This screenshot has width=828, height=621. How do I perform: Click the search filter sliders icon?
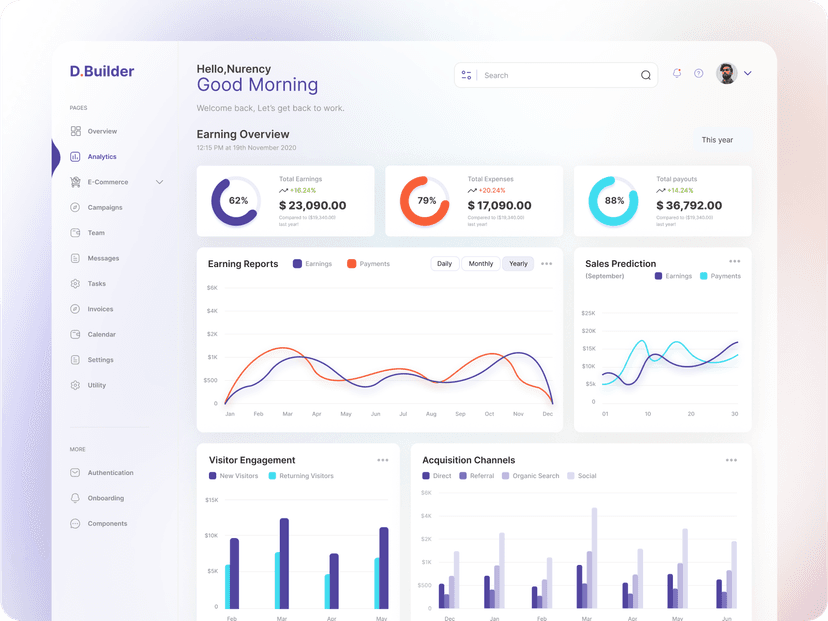(467, 75)
